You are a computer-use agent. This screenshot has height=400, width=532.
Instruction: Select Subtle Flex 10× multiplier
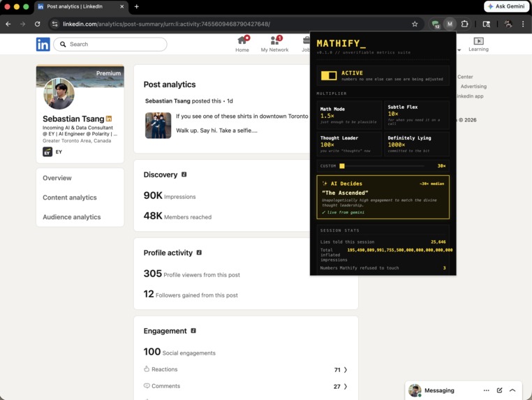tap(417, 115)
